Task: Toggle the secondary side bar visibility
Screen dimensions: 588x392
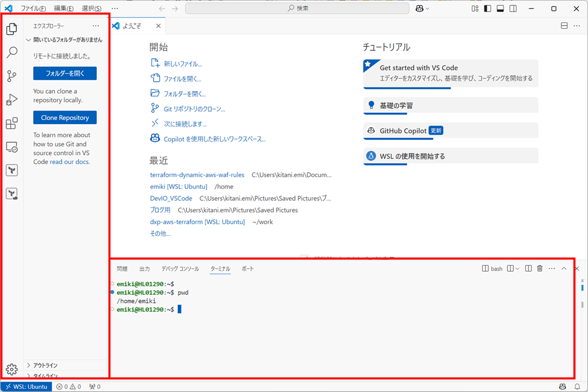Action: (x=513, y=8)
